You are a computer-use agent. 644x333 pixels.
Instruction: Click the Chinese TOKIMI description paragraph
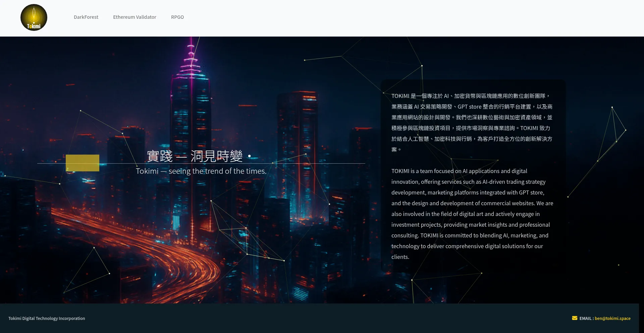click(472, 122)
